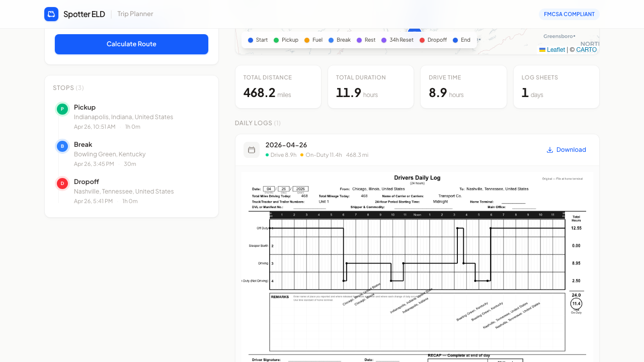Viewport: 644px width, 362px height.
Task: Click the Dropoff stop title
Action: (87, 182)
